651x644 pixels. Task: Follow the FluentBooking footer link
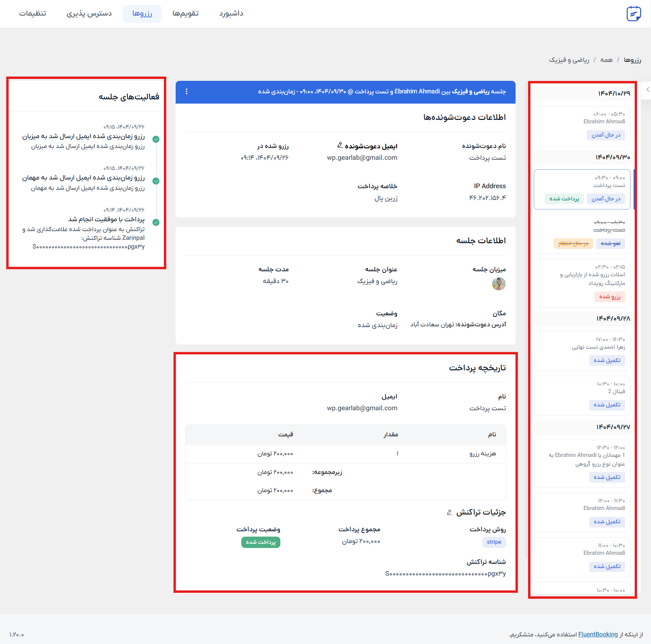coord(598,635)
